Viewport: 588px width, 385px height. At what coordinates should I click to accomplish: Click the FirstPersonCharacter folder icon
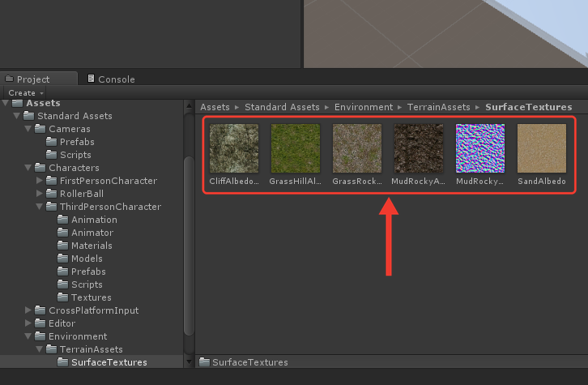point(51,181)
